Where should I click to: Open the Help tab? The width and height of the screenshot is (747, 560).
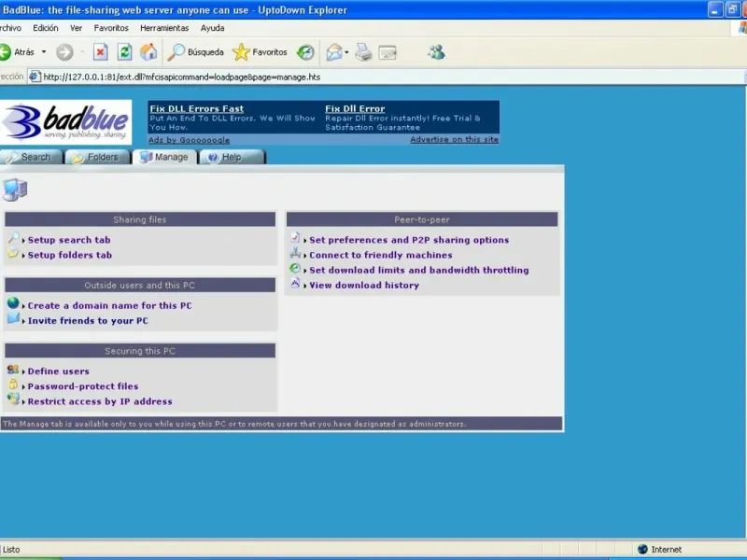tap(232, 157)
